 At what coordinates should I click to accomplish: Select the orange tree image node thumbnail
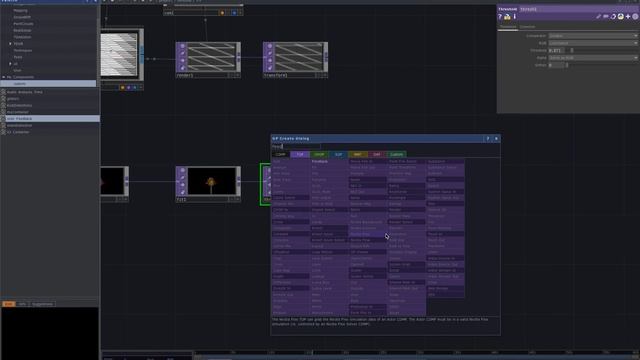pyautogui.click(x=211, y=181)
